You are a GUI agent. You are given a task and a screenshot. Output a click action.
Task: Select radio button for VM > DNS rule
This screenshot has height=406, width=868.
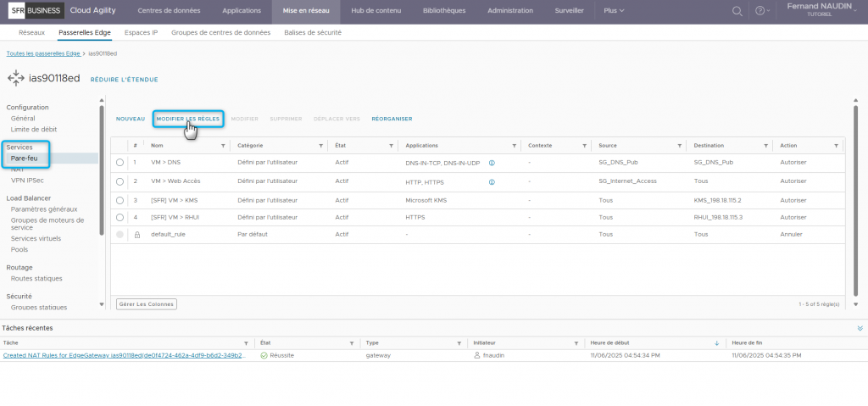tap(120, 162)
